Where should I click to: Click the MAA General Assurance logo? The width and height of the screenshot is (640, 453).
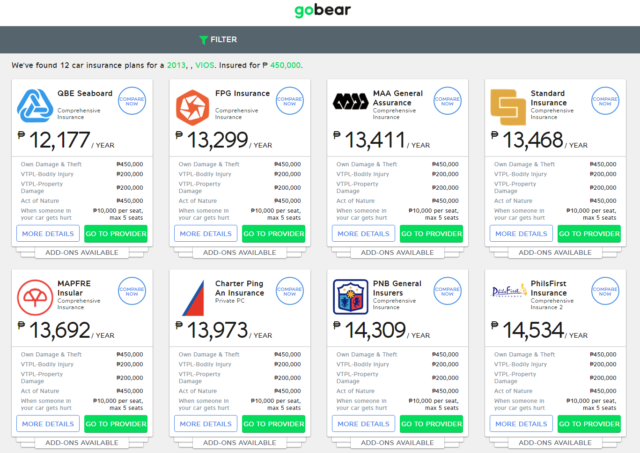tap(349, 104)
